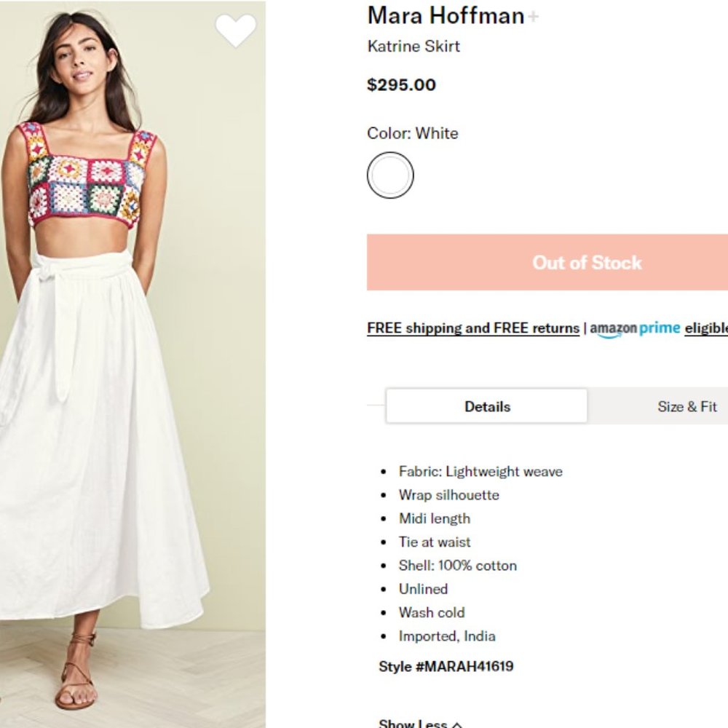Image resolution: width=728 pixels, height=728 pixels.
Task: Open the Details tab
Action: click(486, 407)
